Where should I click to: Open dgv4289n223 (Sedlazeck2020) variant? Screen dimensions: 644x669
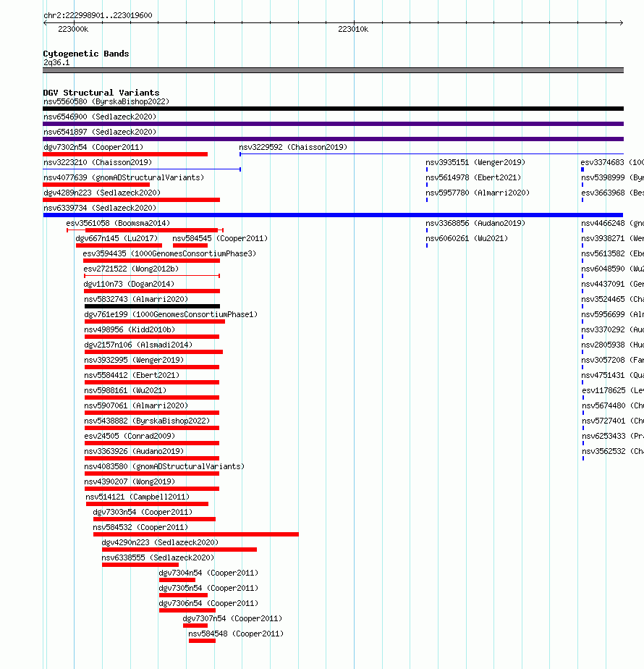pos(102,193)
